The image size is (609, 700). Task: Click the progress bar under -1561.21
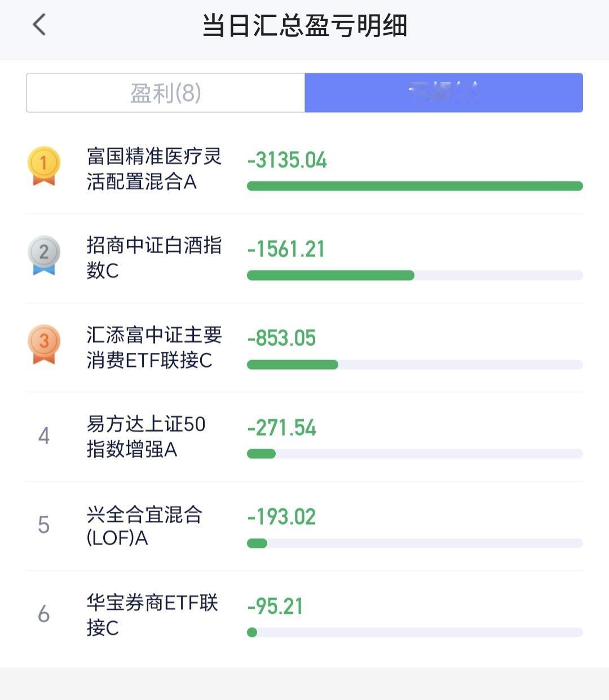[x=415, y=275]
